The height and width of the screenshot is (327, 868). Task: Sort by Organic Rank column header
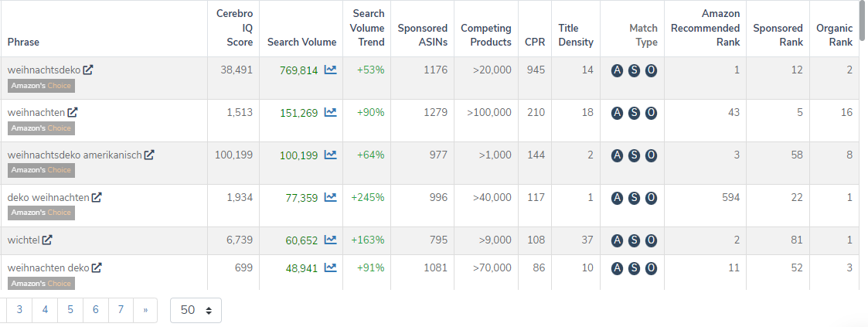coord(834,35)
